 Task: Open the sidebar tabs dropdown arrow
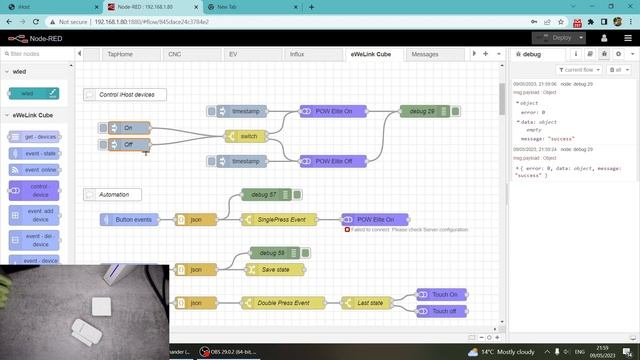click(633, 54)
